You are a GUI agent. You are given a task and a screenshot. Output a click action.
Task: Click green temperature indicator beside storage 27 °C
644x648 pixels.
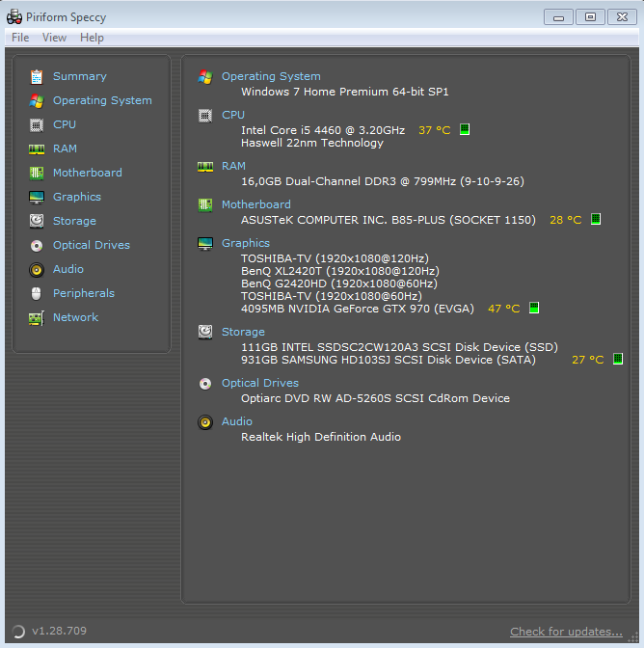tap(618, 359)
